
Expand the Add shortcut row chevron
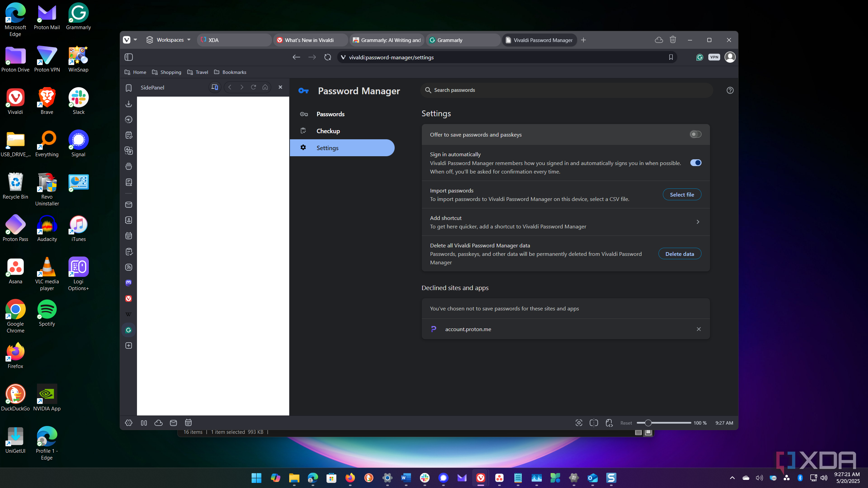click(698, 222)
